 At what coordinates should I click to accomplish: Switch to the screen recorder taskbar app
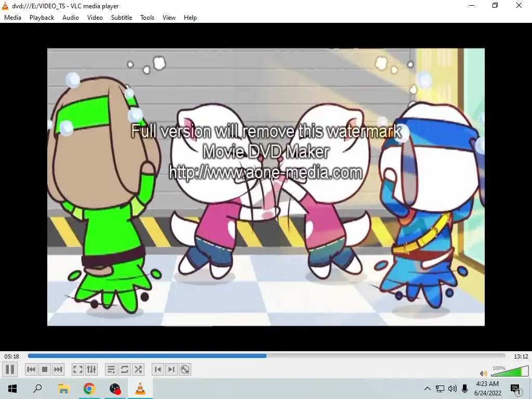(115, 389)
